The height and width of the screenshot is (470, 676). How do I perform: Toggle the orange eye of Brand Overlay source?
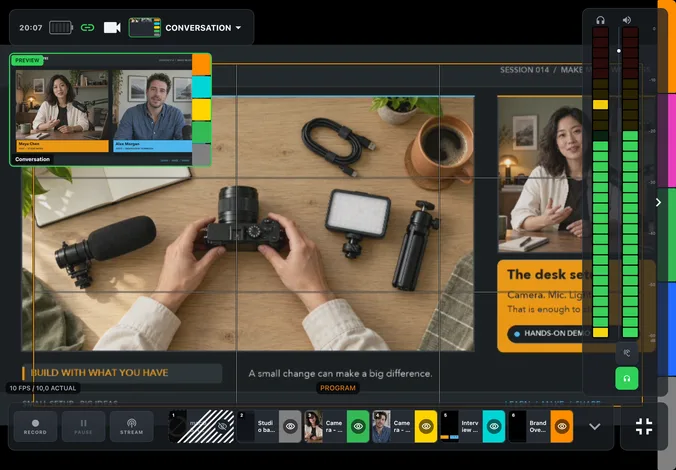coord(562,426)
